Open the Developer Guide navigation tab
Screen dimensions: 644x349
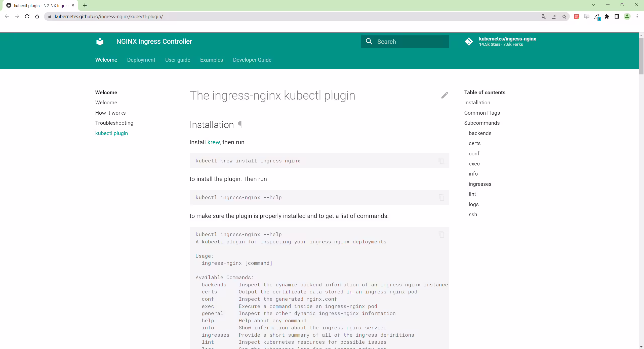[252, 60]
